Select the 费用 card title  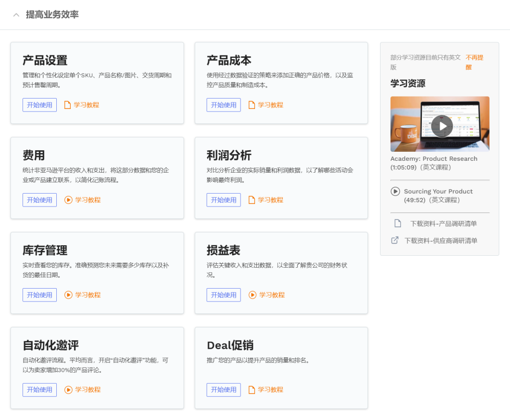pos(33,155)
